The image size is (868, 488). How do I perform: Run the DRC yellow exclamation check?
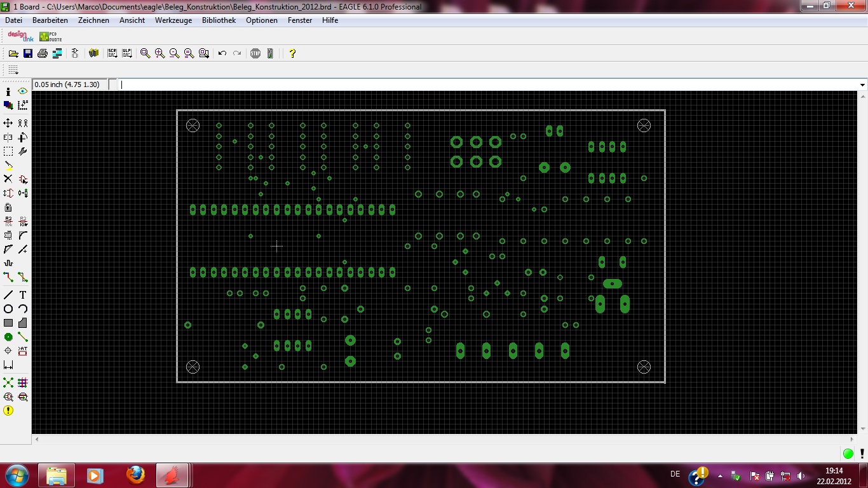coord(8,410)
